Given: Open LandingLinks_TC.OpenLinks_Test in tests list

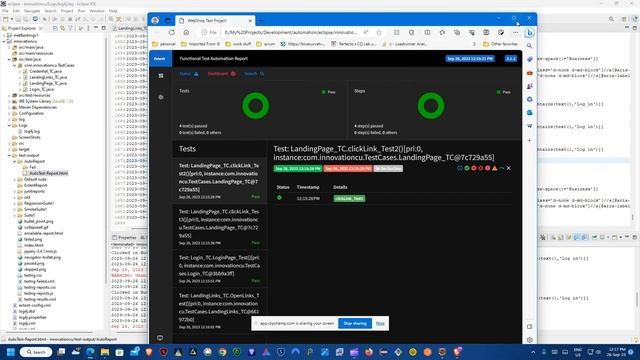Looking at the screenshot, I should pyautogui.click(x=219, y=311).
